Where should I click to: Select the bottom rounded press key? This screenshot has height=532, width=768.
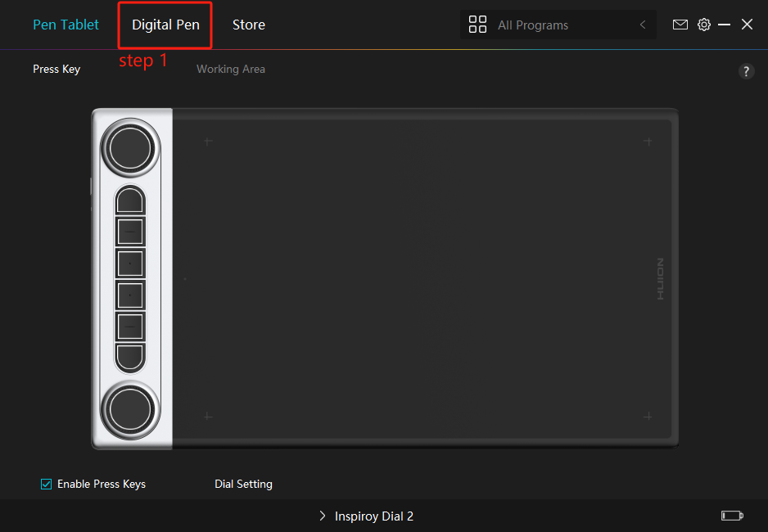[130, 357]
